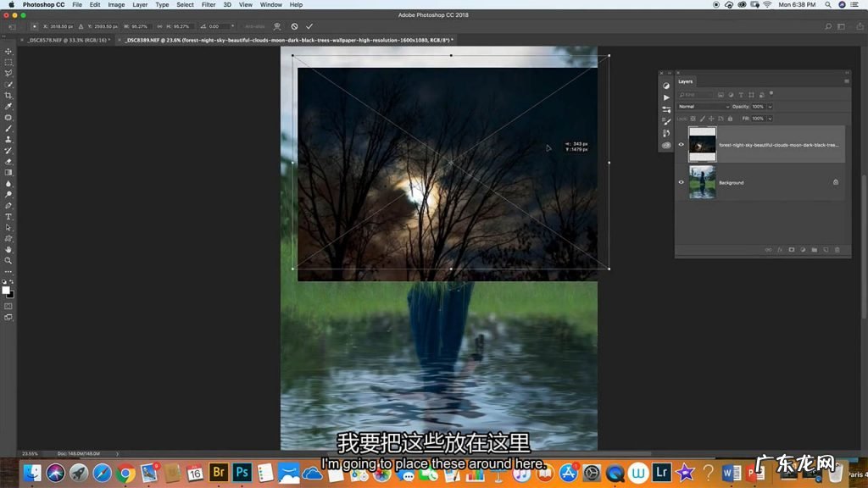868x488 pixels.
Task: Open the Filter menu
Action: click(x=208, y=4)
